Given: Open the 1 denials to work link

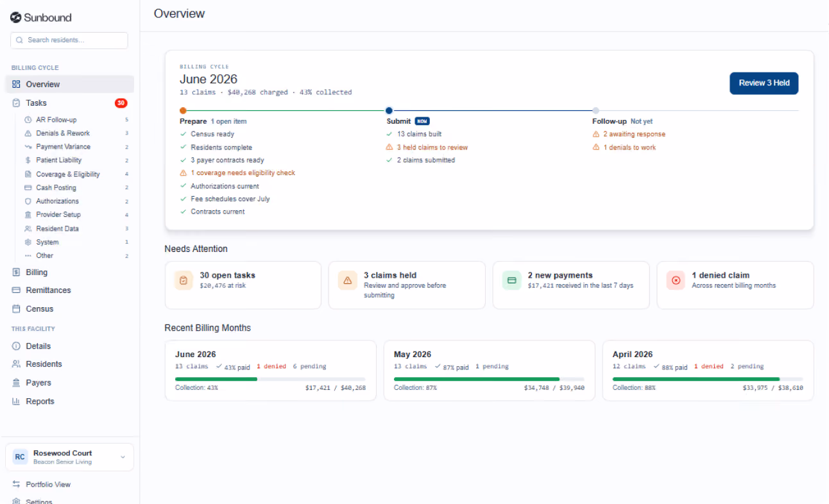Looking at the screenshot, I should [629, 147].
